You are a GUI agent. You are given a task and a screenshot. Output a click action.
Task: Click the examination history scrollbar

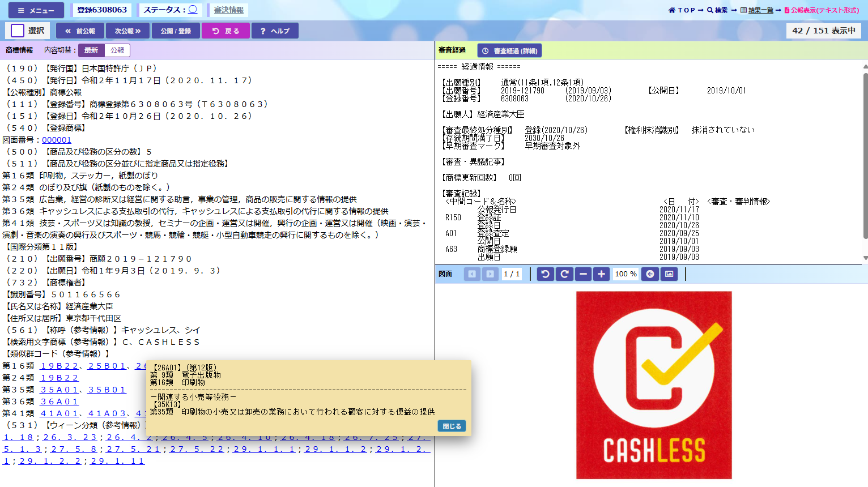[x=865, y=156]
